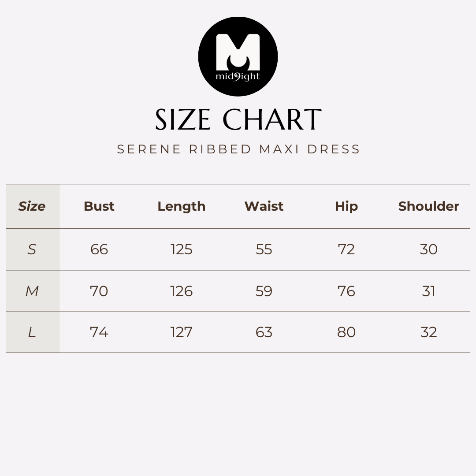Select the Bust column header
476x476 pixels.
pyautogui.click(x=99, y=206)
